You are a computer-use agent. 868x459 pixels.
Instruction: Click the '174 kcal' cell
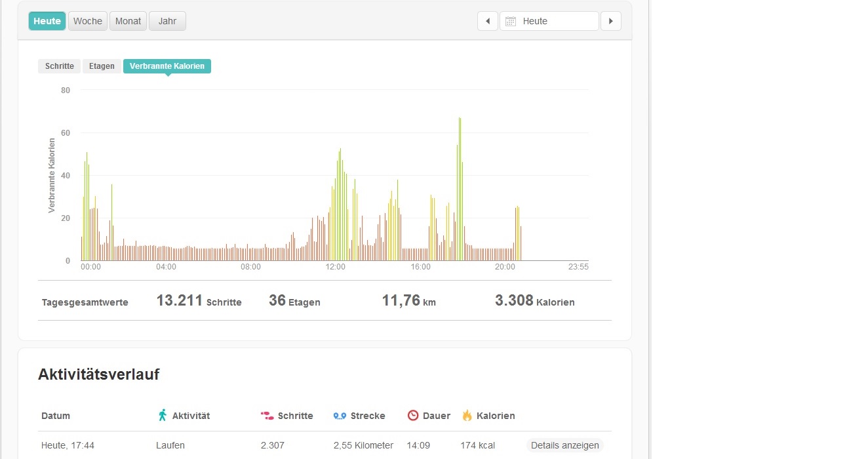click(477, 445)
